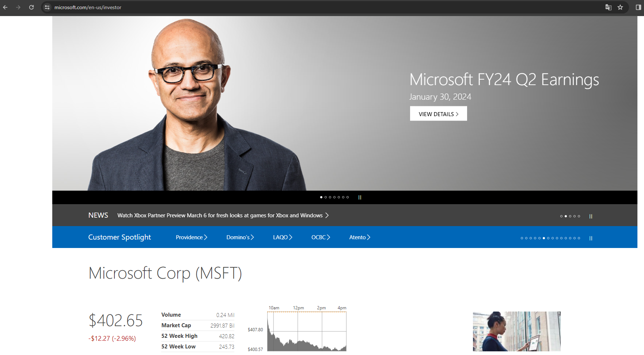644x355 pixels.
Task: Pause the Customer Spotlight carousel
Action: point(591,238)
